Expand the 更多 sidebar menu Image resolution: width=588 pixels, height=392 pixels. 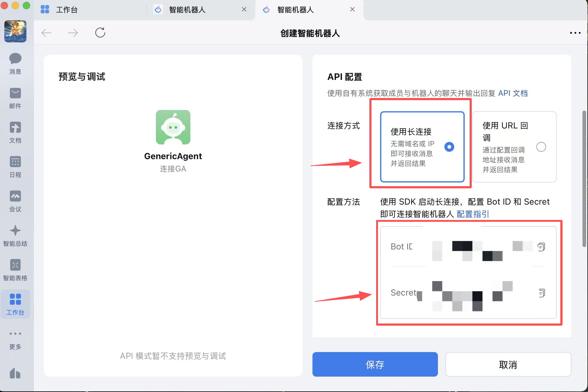[x=15, y=339]
